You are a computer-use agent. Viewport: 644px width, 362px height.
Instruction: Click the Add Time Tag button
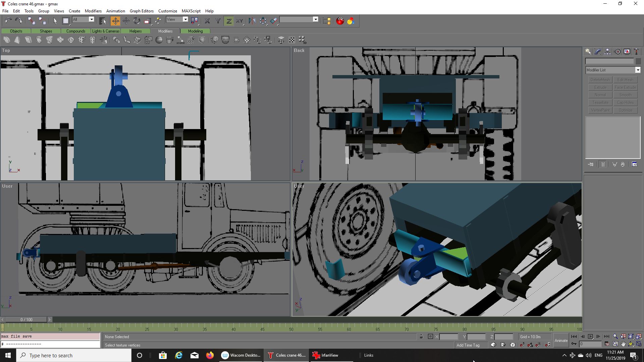(x=468, y=345)
